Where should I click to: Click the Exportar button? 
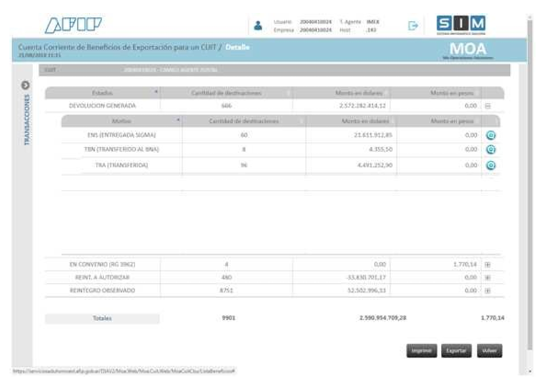click(456, 351)
